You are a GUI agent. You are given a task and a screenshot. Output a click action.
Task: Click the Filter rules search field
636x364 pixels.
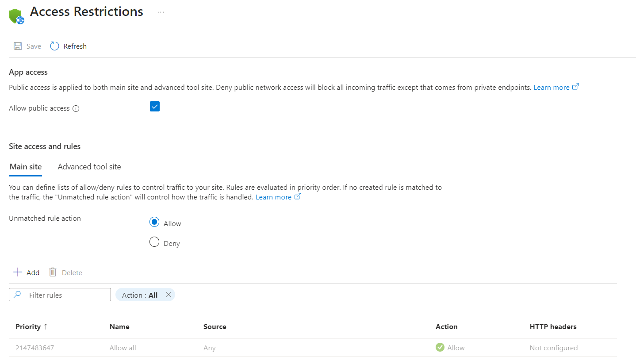click(60, 295)
